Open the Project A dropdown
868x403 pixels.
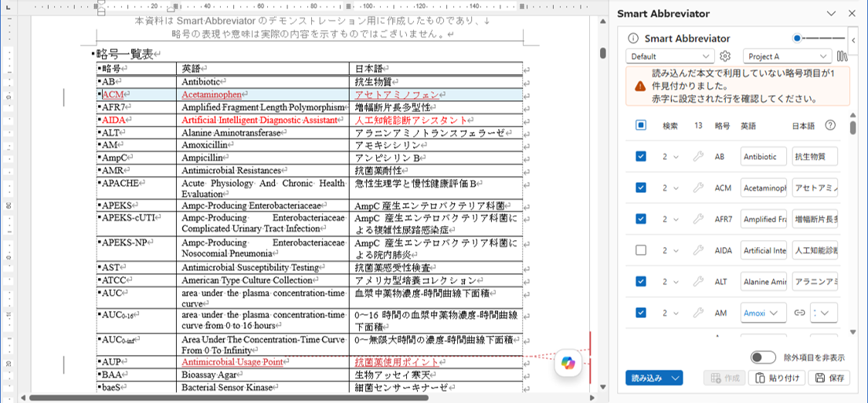(x=787, y=56)
